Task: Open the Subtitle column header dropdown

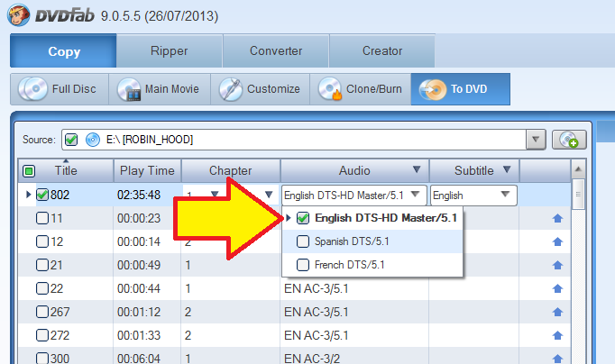Action: click(x=507, y=169)
